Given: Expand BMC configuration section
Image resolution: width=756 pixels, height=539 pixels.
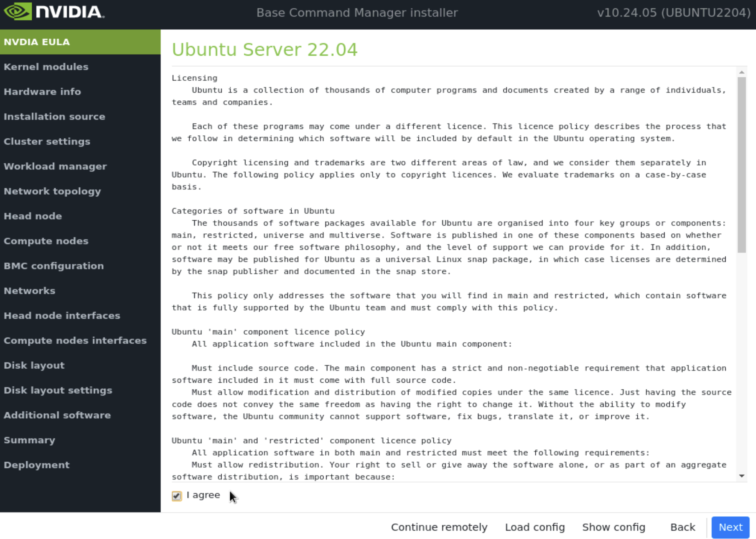Looking at the screenshot, I should (53, 265).
